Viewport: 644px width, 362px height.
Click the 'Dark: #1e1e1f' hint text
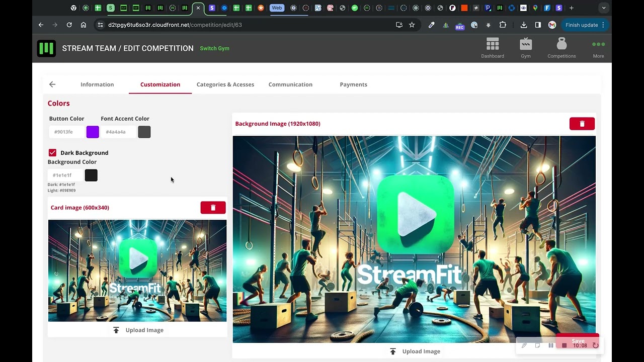point(61,185)
